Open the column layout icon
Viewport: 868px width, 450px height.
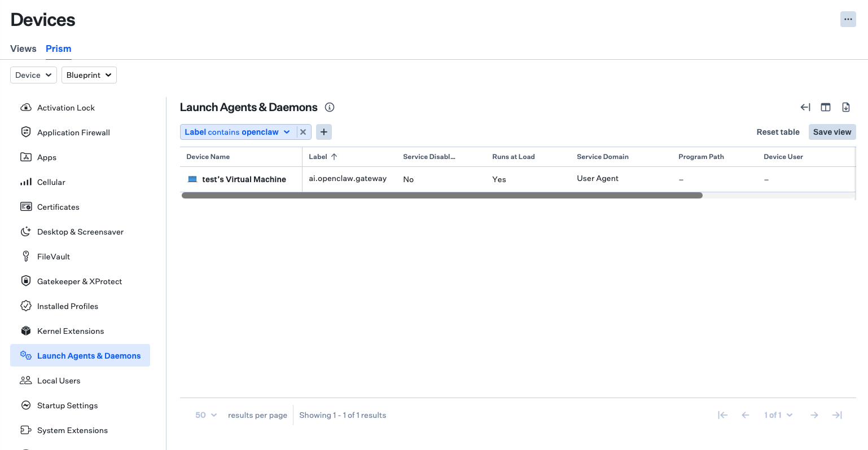click(x=826, y=107)
